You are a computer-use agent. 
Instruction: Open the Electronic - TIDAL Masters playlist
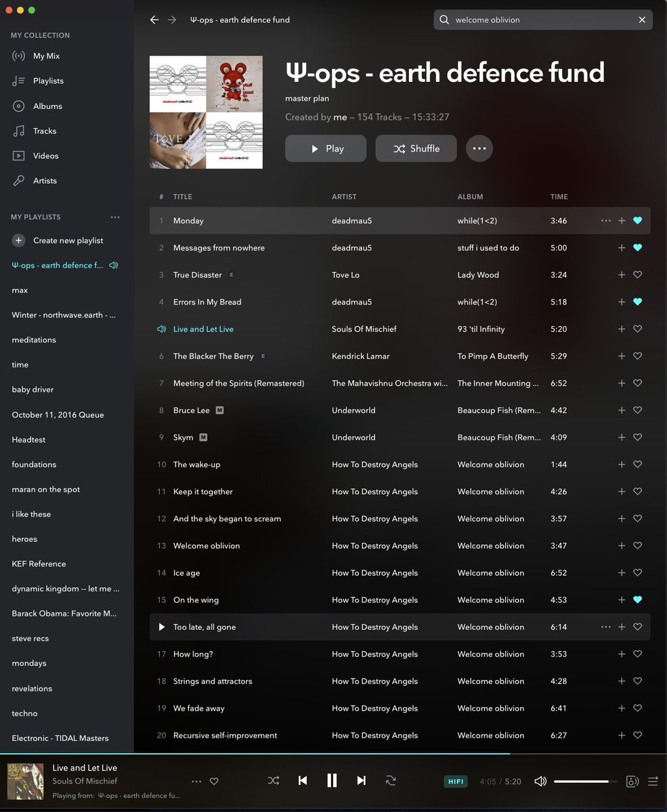(x=60, y=738)
